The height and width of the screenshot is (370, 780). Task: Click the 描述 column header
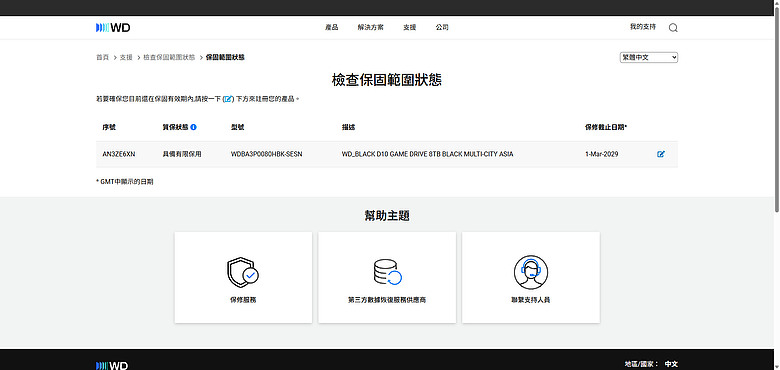(x=348, y=127)
